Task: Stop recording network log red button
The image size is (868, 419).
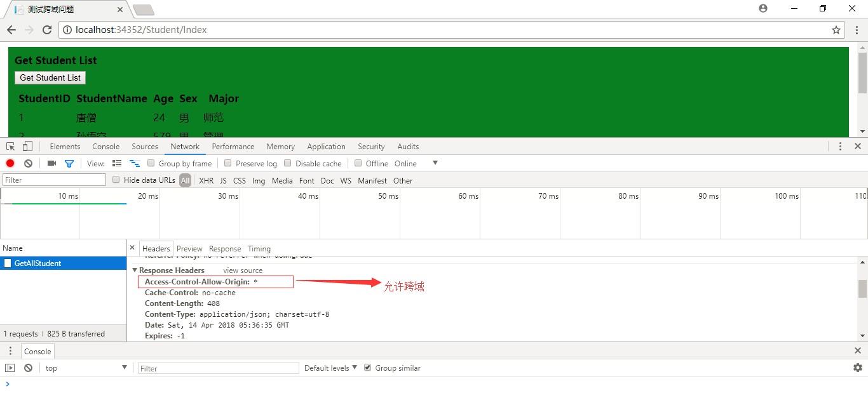Action: [10, 163]
